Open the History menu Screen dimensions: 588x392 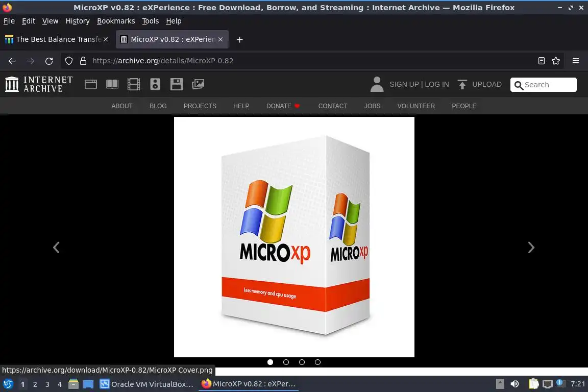tap(78, 21)
